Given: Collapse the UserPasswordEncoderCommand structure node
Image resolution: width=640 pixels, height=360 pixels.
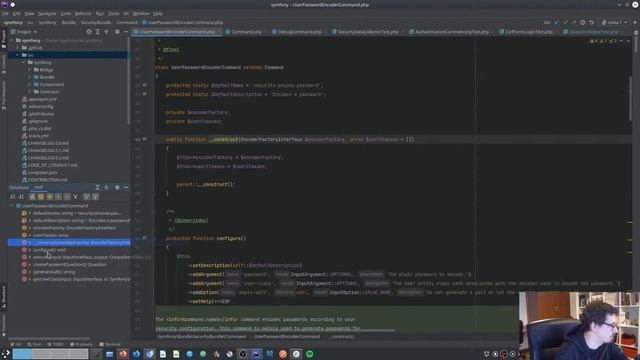Looking at the screenshot, I should click(12, 206).
